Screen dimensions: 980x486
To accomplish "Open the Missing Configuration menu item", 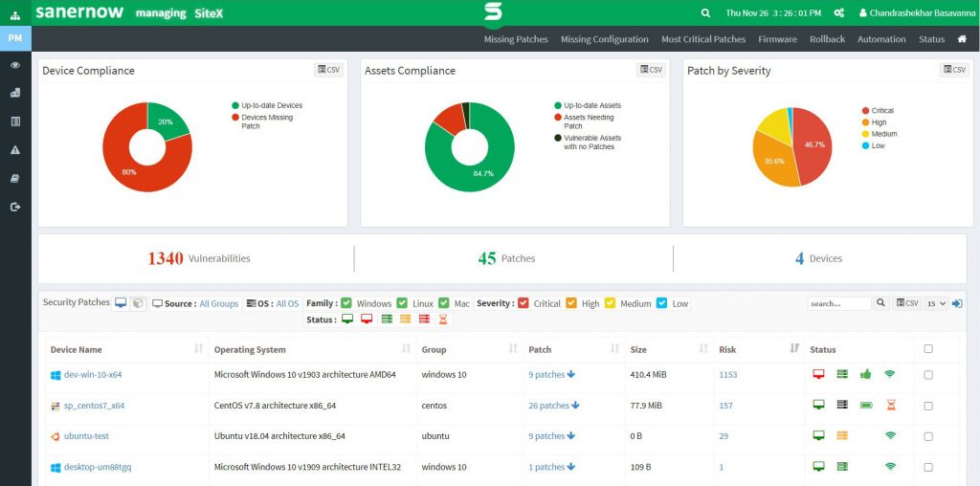I will 605,38.
